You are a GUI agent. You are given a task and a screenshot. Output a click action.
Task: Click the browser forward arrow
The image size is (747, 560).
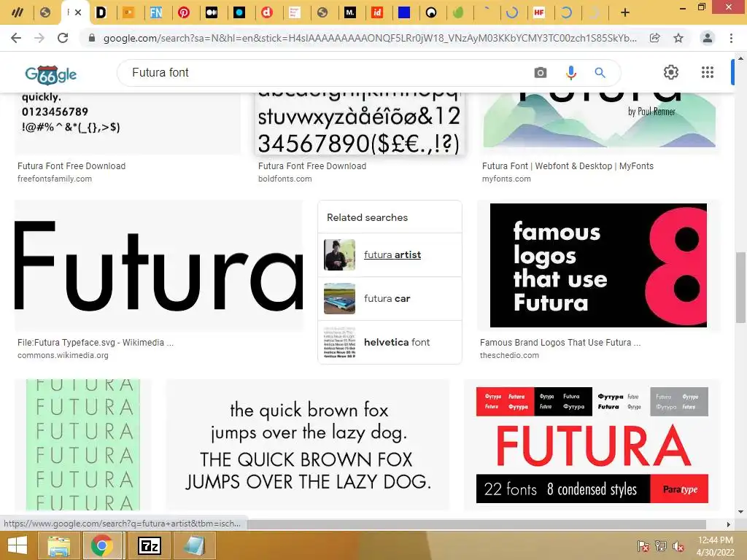tap(39, 38)
